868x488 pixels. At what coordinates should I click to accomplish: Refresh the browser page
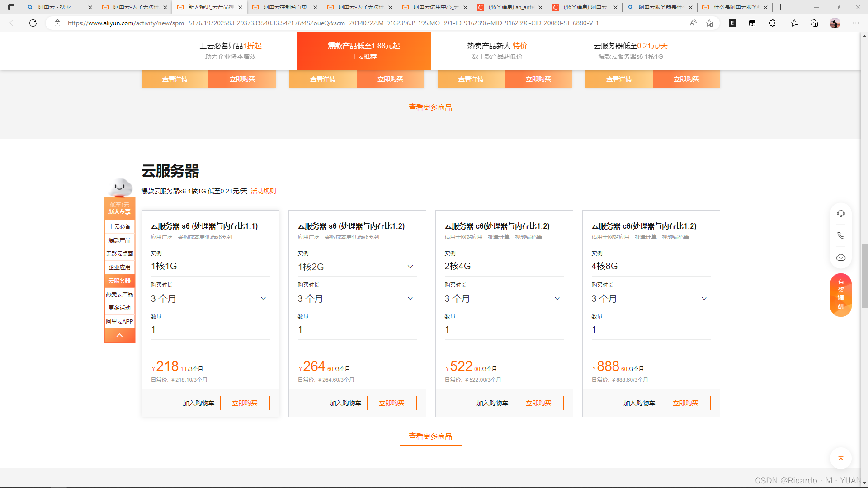click(x=33, y=23)
